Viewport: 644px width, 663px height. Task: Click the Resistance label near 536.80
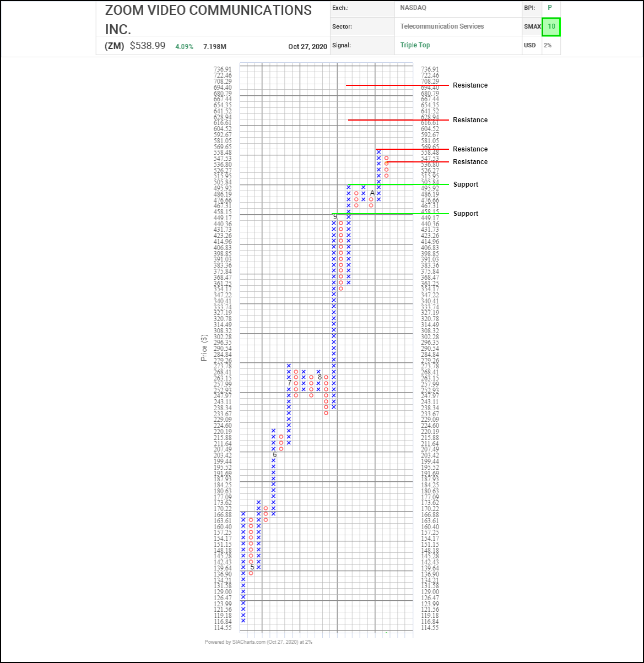[470, 162]
